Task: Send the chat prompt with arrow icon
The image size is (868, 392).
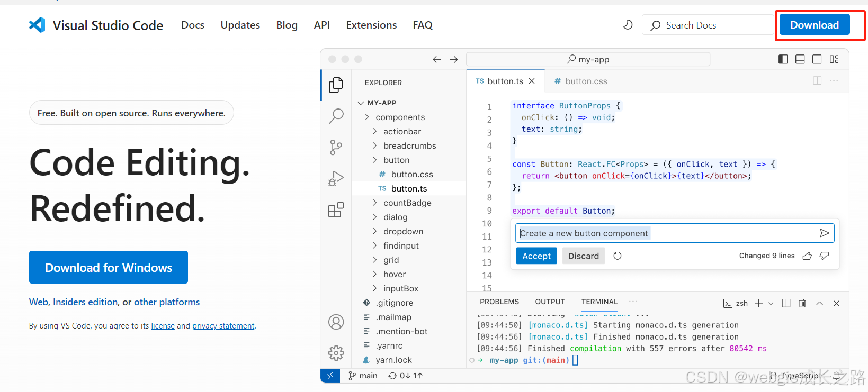Action: click(825, 233)
